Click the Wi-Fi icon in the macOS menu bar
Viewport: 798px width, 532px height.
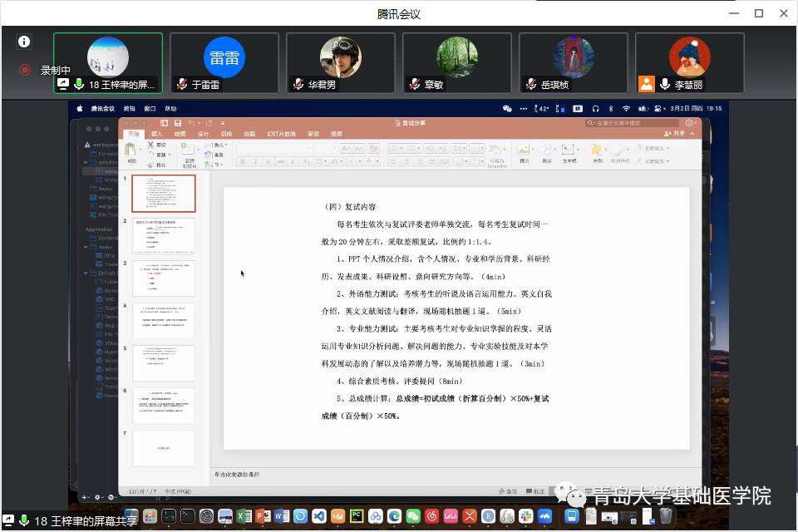click(625, 108)
